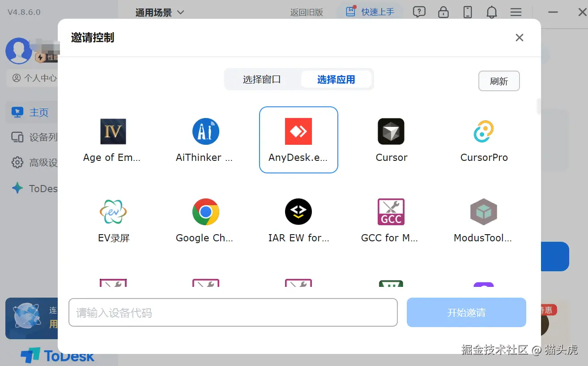Click the globe promotional banner

coord(32,318)
